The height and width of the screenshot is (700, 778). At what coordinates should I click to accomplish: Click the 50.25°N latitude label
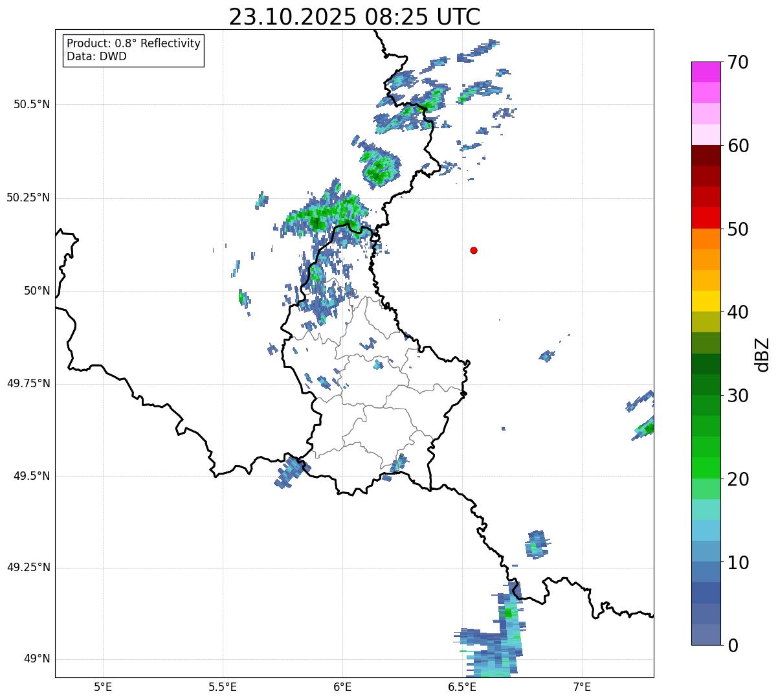click(28, 198)
